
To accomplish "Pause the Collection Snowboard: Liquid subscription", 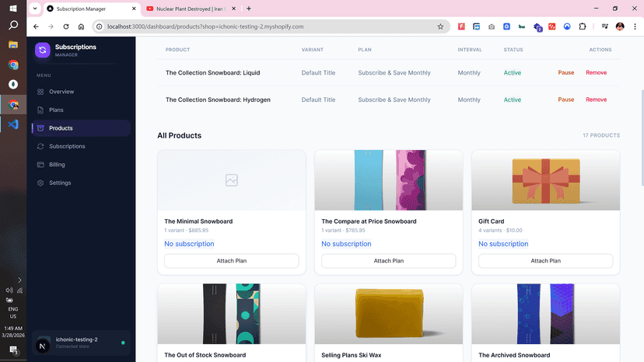I will click(565, 73).
